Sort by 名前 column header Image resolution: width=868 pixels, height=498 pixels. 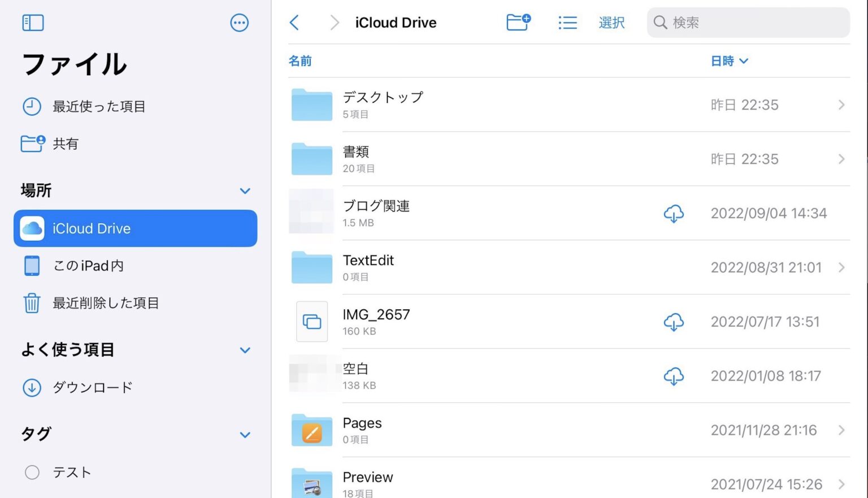coord(300,61)
